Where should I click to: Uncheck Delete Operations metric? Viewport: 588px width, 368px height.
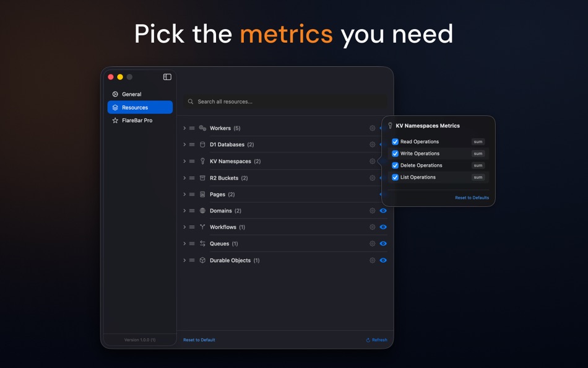click(x=395, y=165)
